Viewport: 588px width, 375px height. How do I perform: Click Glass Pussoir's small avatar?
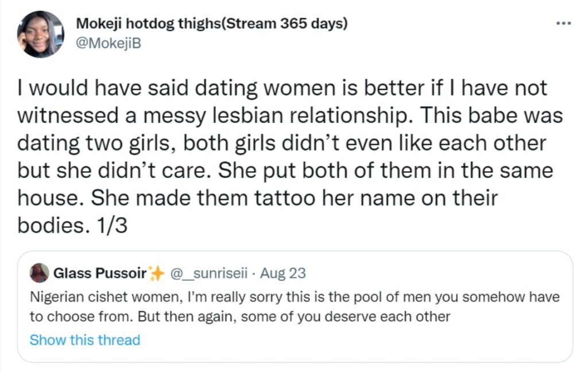coord(40,273)
